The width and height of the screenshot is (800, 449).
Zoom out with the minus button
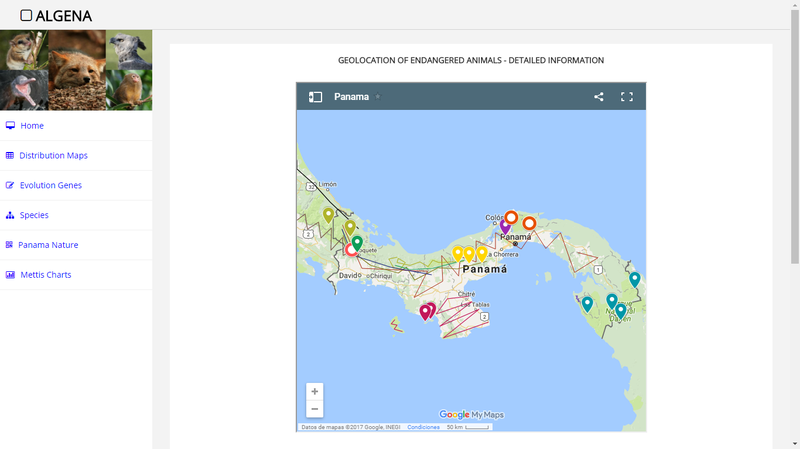click(314, 408)
